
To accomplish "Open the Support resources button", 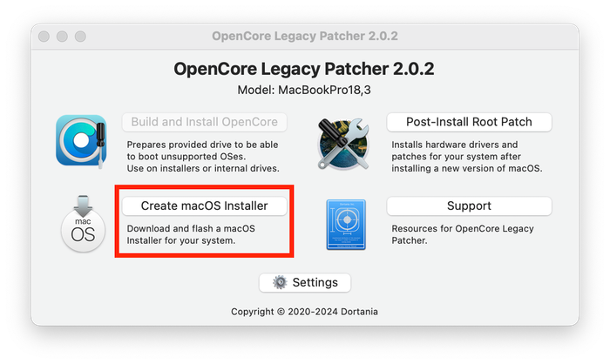I will click(469, 206).
